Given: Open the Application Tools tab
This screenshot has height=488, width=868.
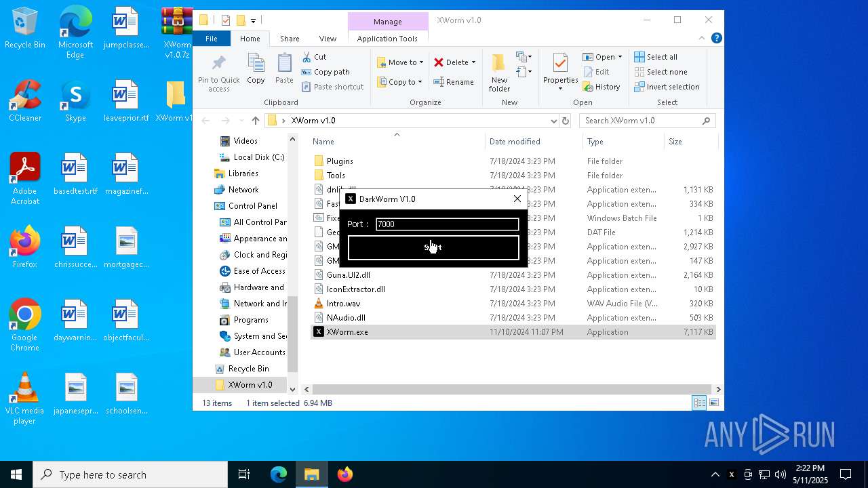Looking at the screenshot, I should pyautogui.click(x=387, y=39).
